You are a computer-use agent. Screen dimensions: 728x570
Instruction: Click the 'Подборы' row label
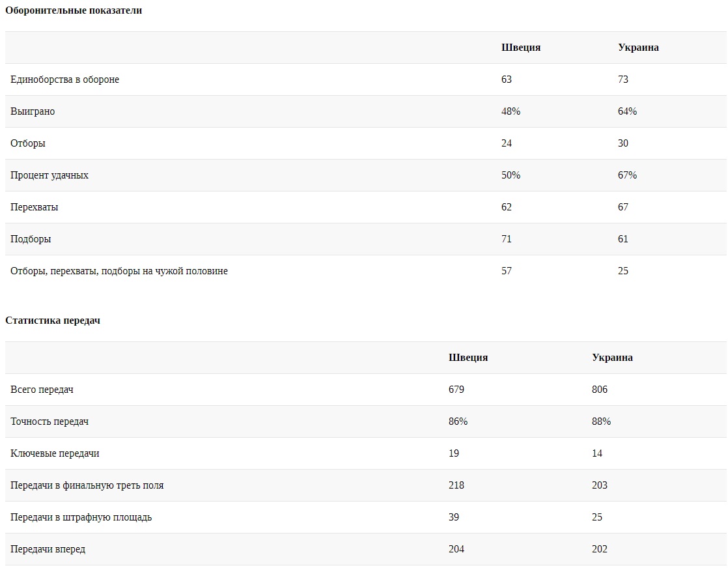click(31, 239)
